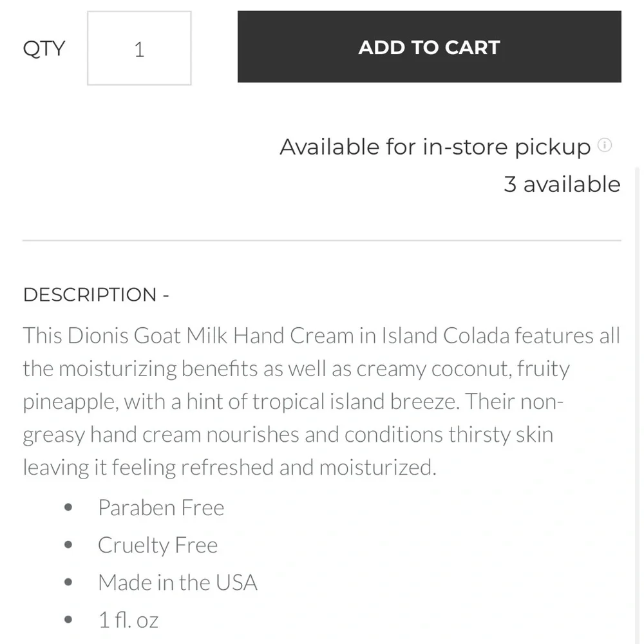
Task: Click the 'Cruelty Free' list entry
Action: [x=157, y=545]
